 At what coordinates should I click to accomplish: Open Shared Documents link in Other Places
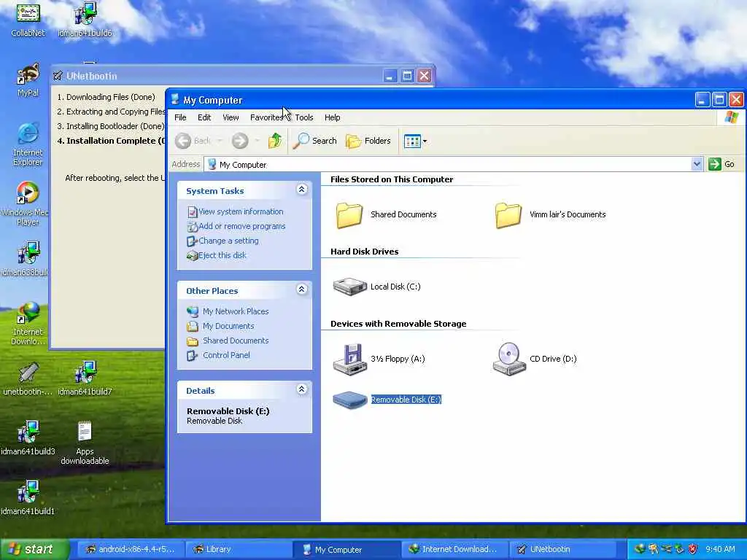coord(228,341)
